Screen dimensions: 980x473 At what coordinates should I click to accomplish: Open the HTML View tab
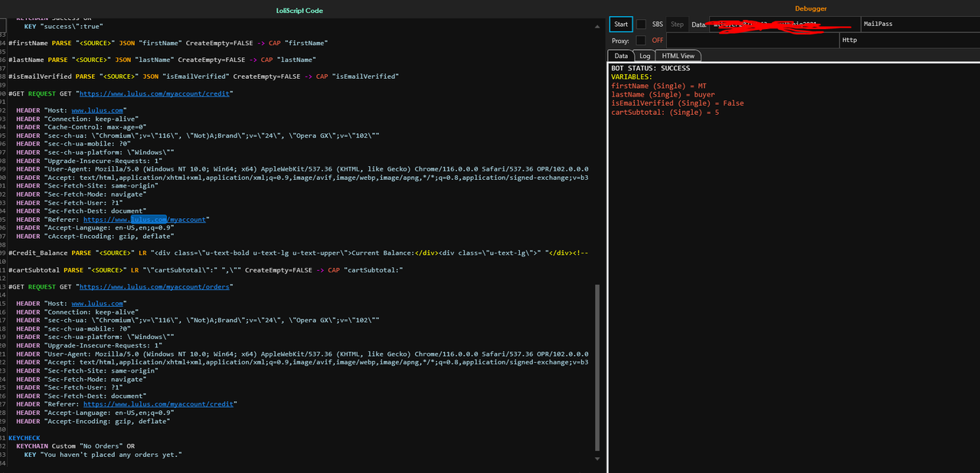coord(678,56)
